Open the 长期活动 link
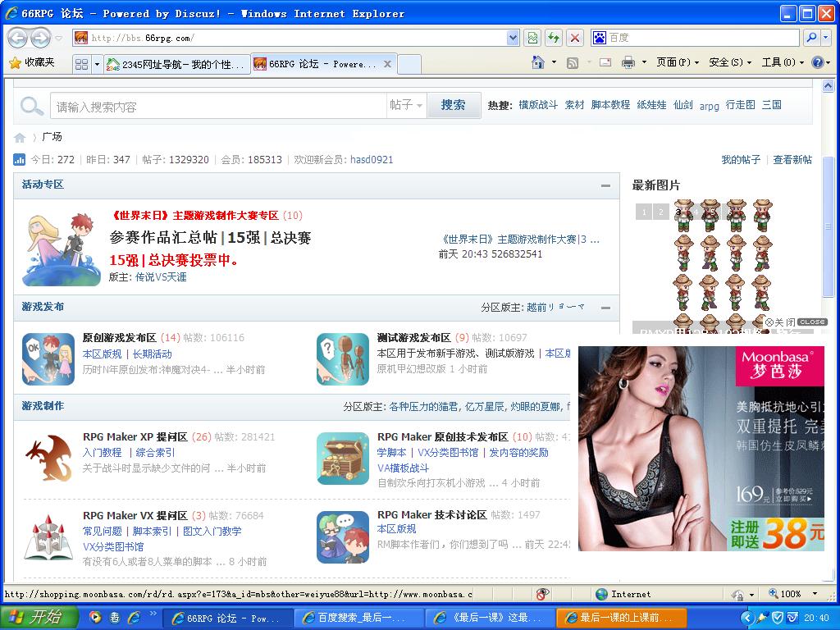The width and height of the screenshot is (840, 630). click(x=153, y=354)
